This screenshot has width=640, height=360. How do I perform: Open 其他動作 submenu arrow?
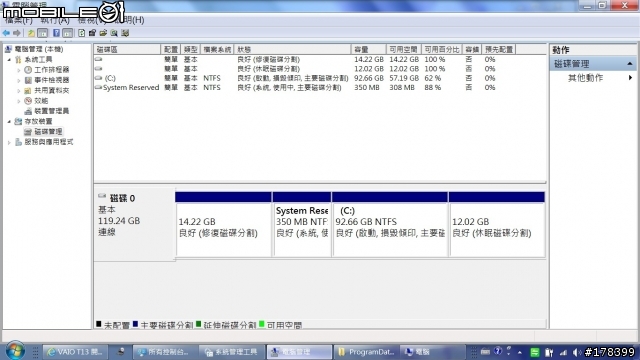631,78
